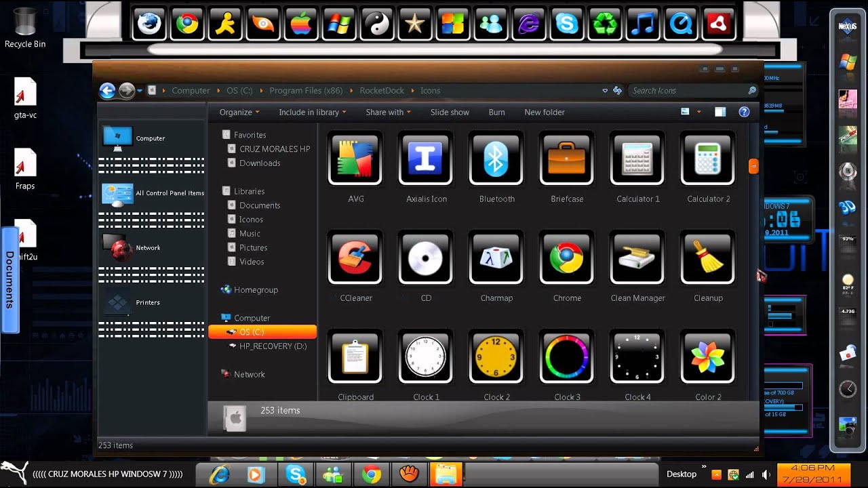Click RocketDock in the address path

382,90
